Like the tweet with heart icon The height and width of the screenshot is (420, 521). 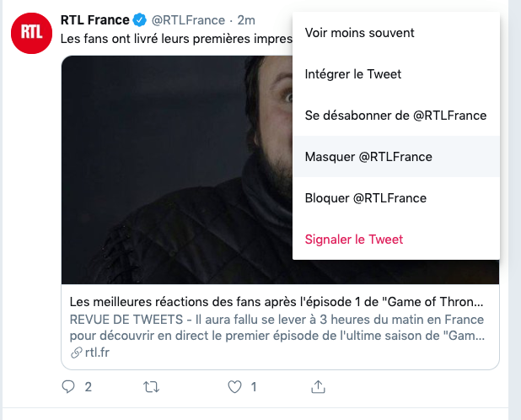point(234,387)
